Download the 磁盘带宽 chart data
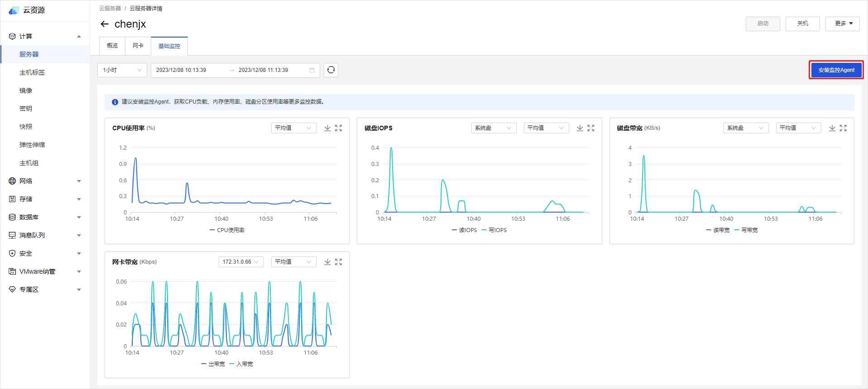This screenshot has width=868, height=389. pos(832,128)
